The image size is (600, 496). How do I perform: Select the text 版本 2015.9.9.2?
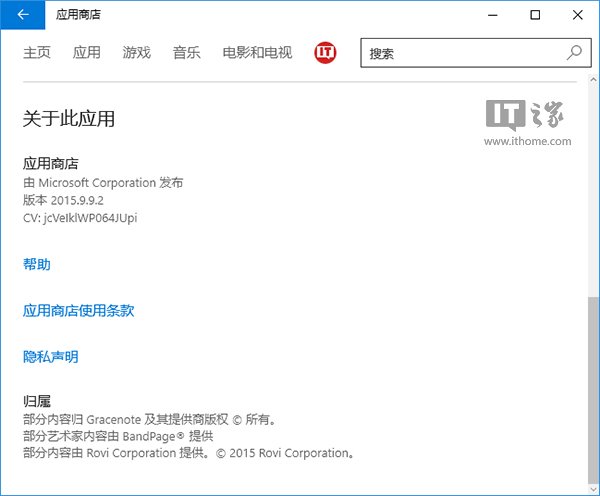[63, 200]
